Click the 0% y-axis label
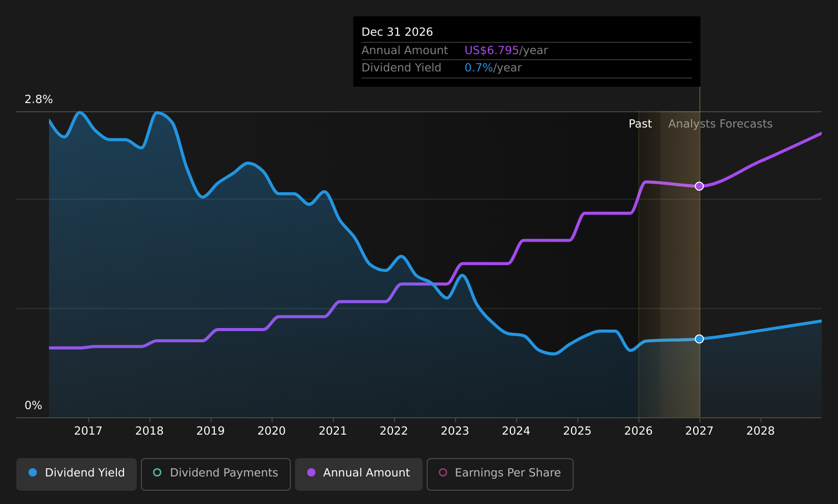 click(x=33, y=406)
